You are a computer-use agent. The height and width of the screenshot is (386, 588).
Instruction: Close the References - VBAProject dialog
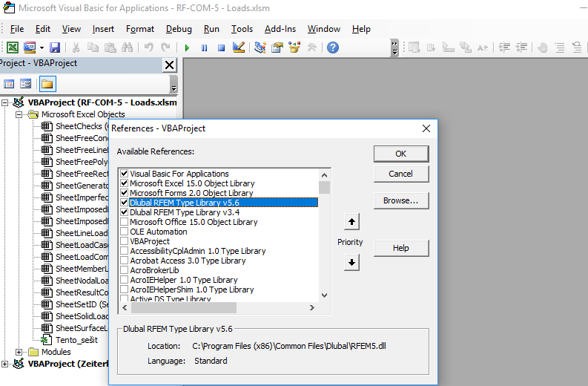click(x=426, y=128)
